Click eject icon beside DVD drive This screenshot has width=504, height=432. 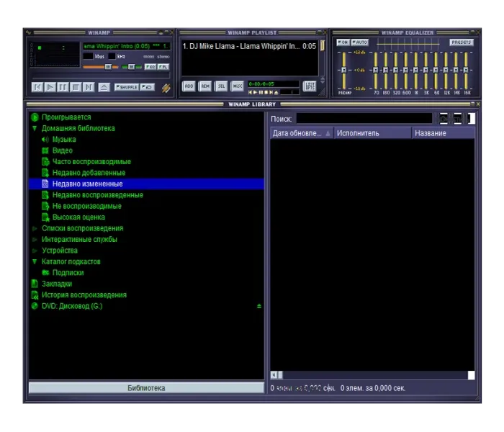[259, 306]
